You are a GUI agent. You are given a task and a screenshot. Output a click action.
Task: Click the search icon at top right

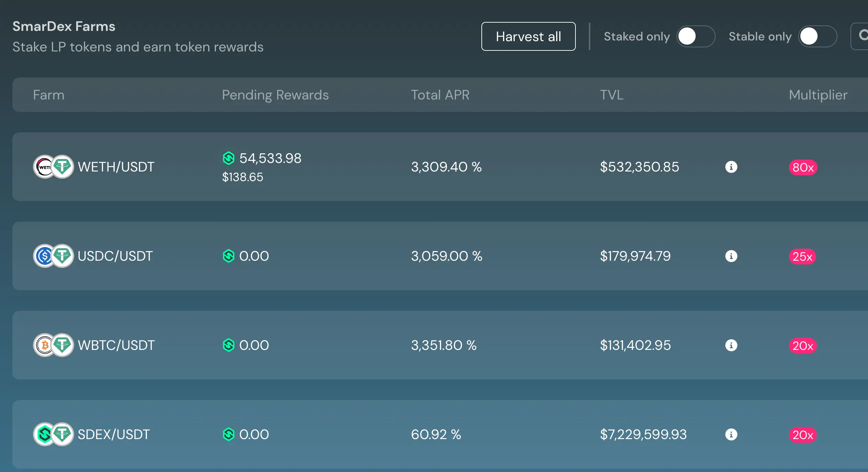(x=863, y=36)
